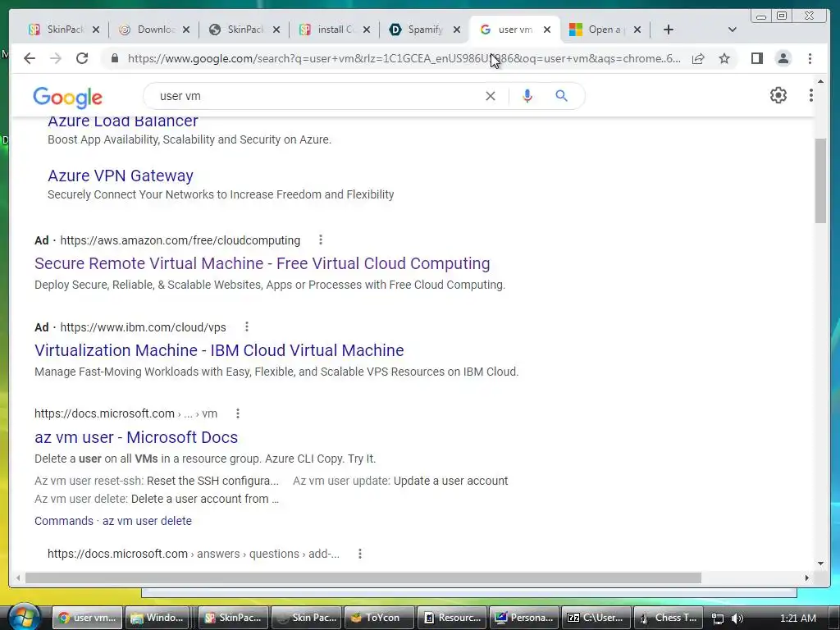Open az vm user - Microsoft Docs

click(136, 437)
